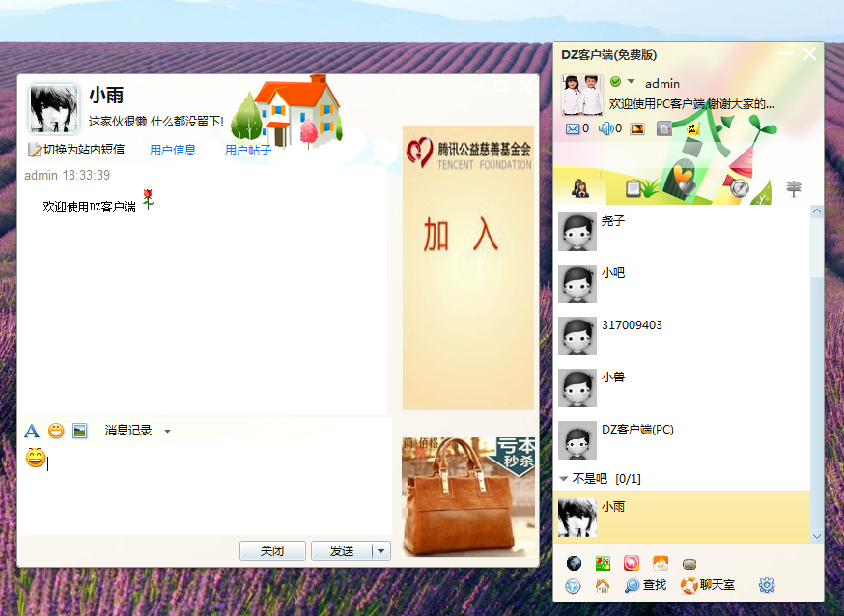Viewport: 844px width, 616px height.
Task: Click the font settings 'A' icon
Action: (31, 432)
